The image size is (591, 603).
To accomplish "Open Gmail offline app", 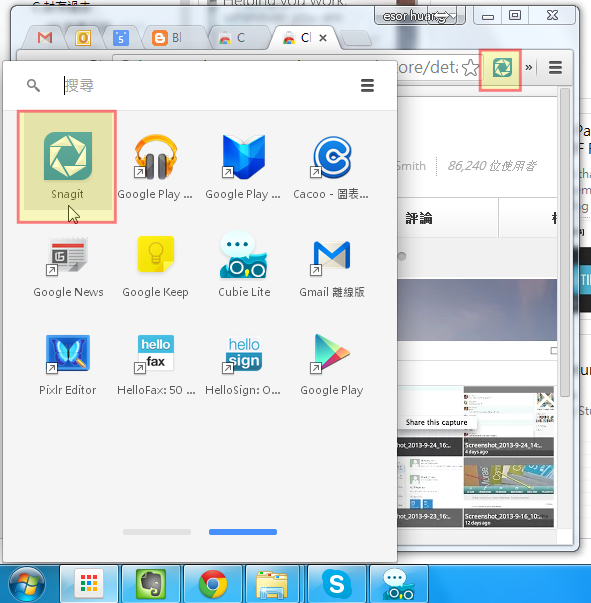I will (x=332, y=267).
